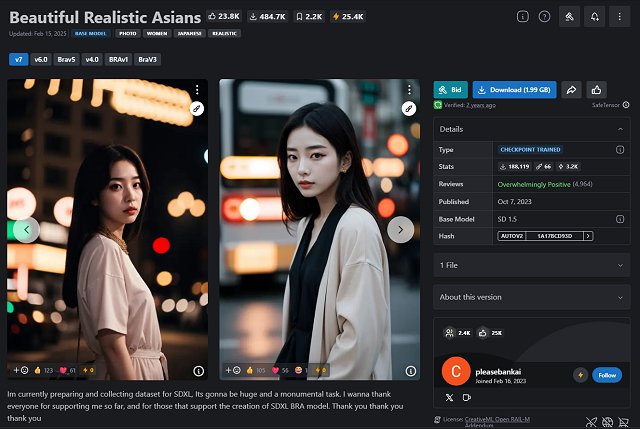Viewport: 640px width, 429px height.
Task: Collapse the Details panel
Action: click(x=619, y=129)
